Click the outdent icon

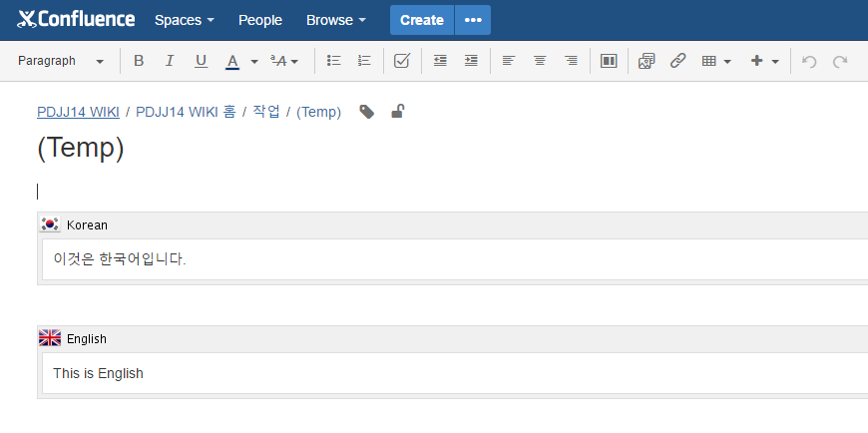(440, 61)
